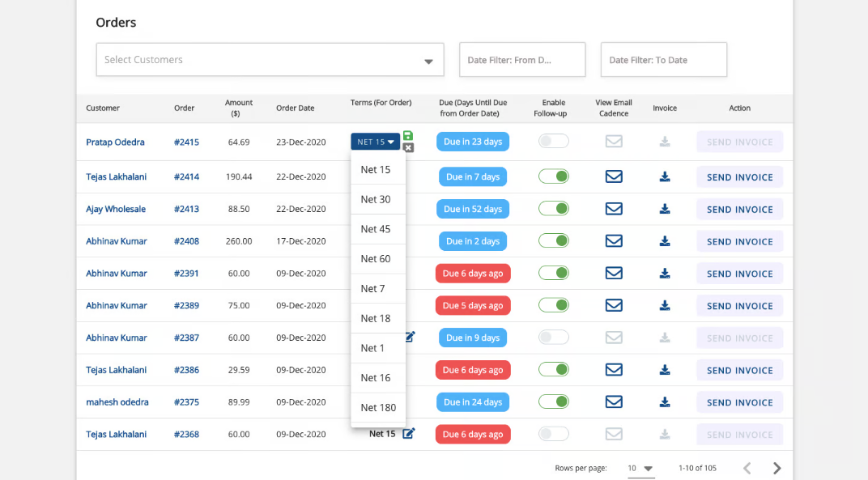
Task: Go to next page of orders
Action: click(x=777, y=468)
